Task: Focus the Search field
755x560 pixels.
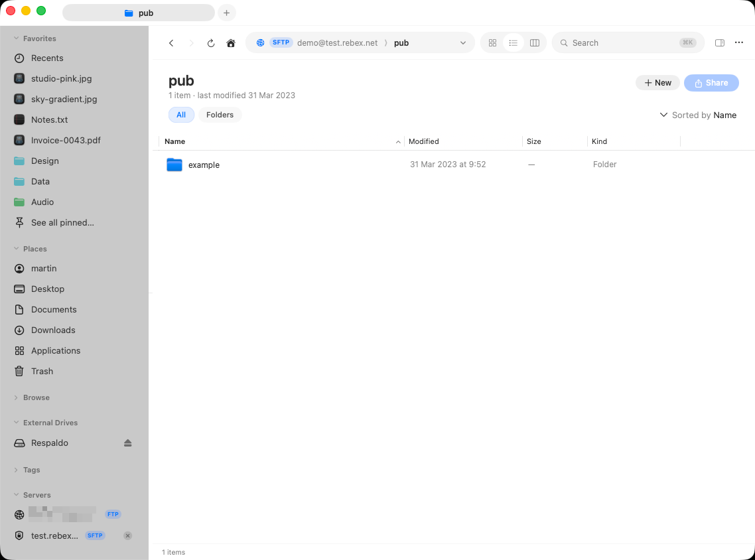Action: tap(628, 43)
